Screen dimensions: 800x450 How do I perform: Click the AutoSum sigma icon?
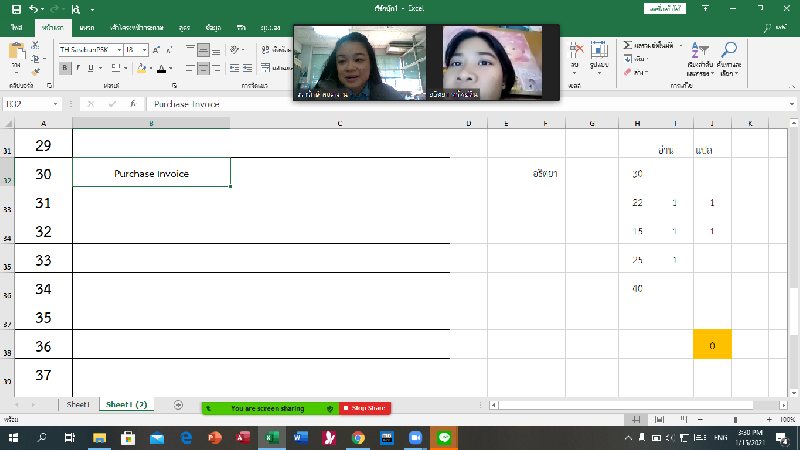[627, 45]
